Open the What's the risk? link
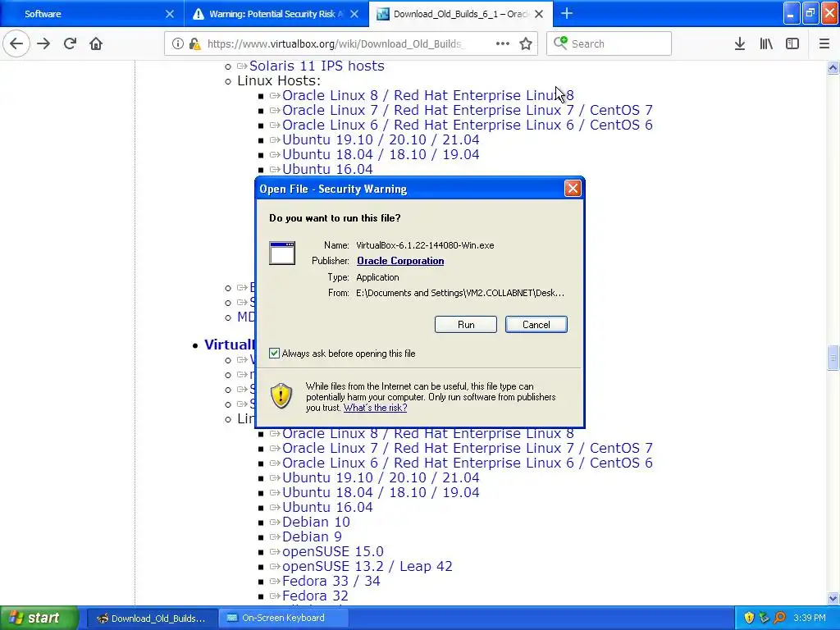Image resolution: width=840 pixels, height=630 pixels. [x=375, y=408]
